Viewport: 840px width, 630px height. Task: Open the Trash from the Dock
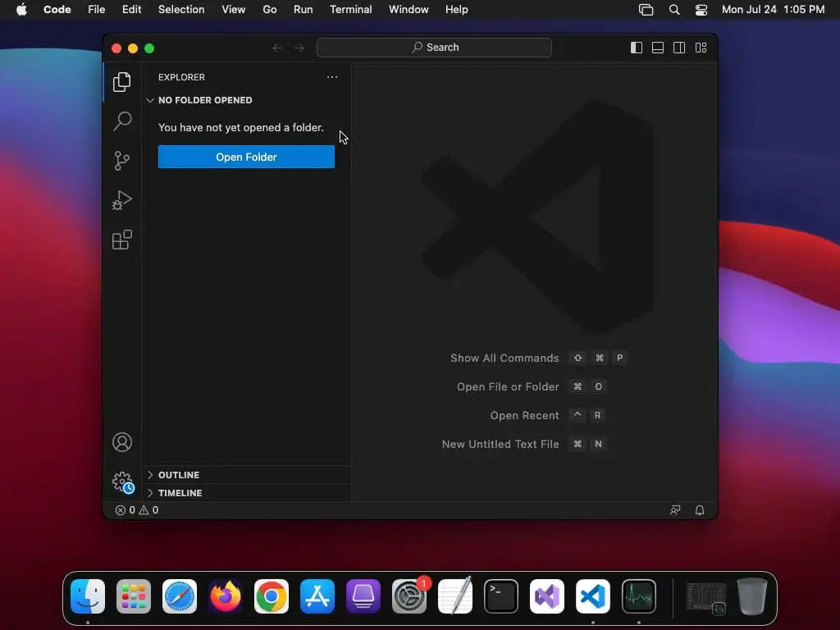pos(752,596)
